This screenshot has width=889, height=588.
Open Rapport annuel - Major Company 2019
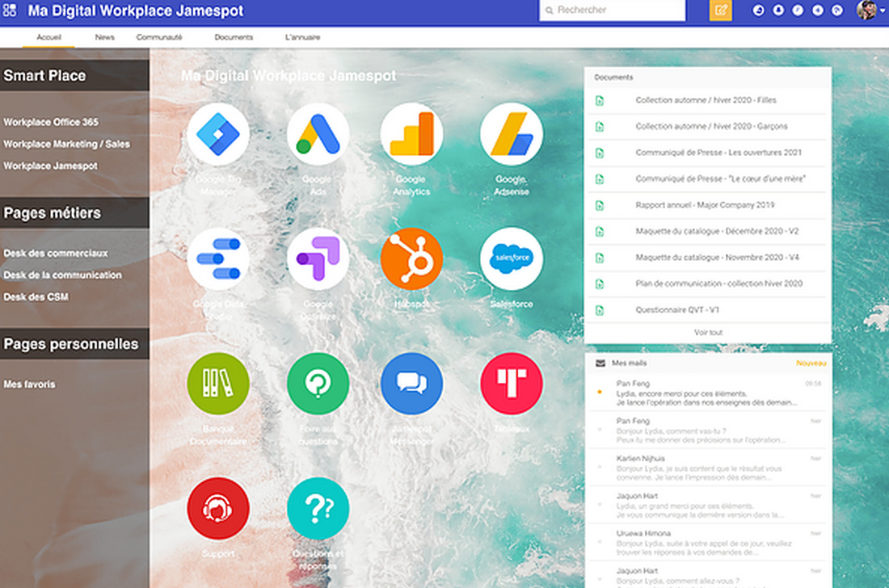pyautogui.click(x=705, y=205)
